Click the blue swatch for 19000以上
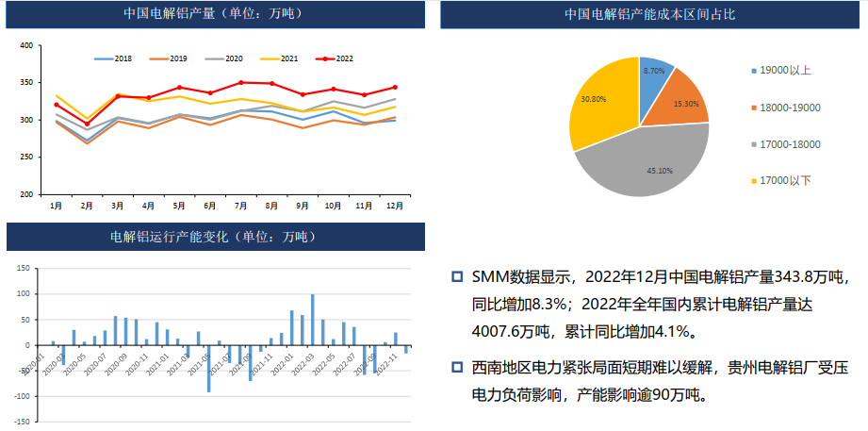 tap(753, 71)
